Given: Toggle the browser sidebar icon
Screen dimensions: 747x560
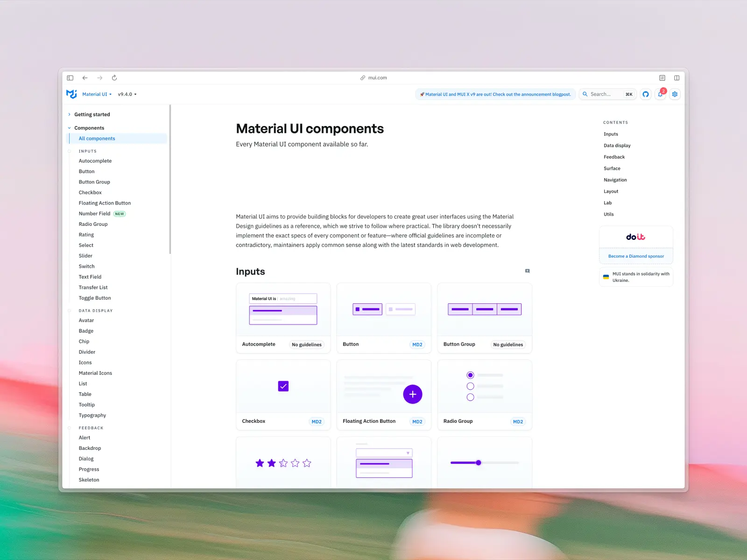Looking at the screenshot, I should [x=70, y=78].
